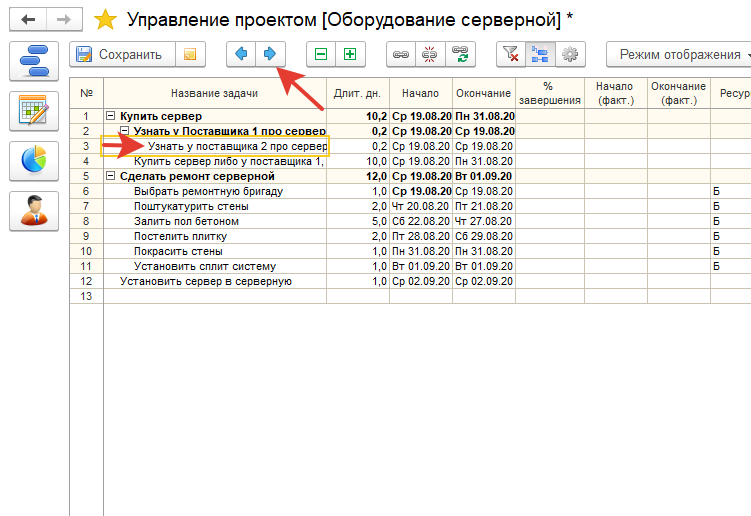Click the empty task name cell in row 13
This screenshot has height=516, width=751.
[x=215, y=296]
